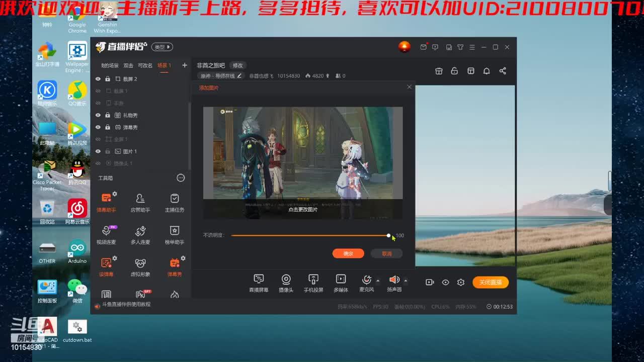Add a new scene with plus
Viewport: 644px width, 362px height.
click(185, 65)
